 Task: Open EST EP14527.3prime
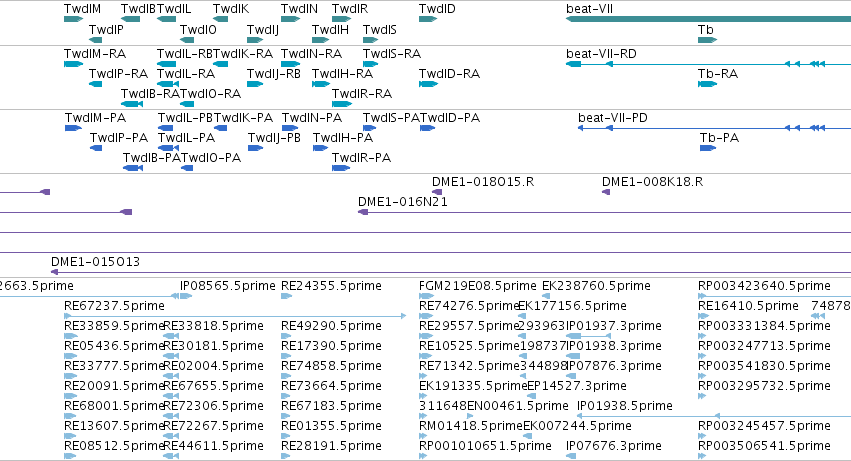click(x=577, y=386)
